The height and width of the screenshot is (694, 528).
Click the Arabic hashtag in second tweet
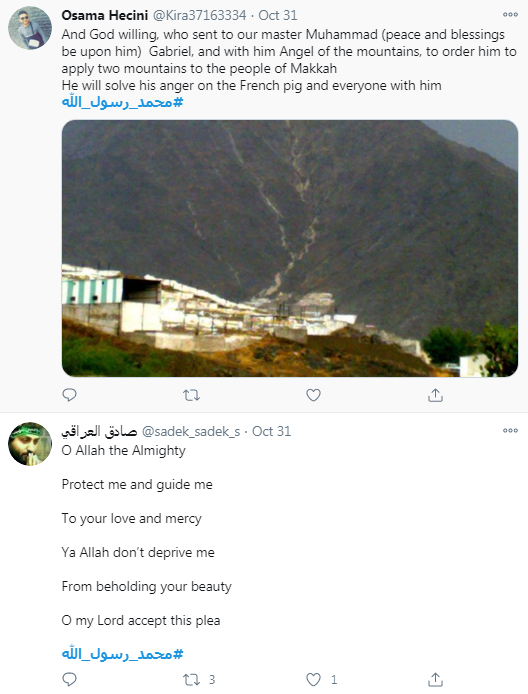123,654
